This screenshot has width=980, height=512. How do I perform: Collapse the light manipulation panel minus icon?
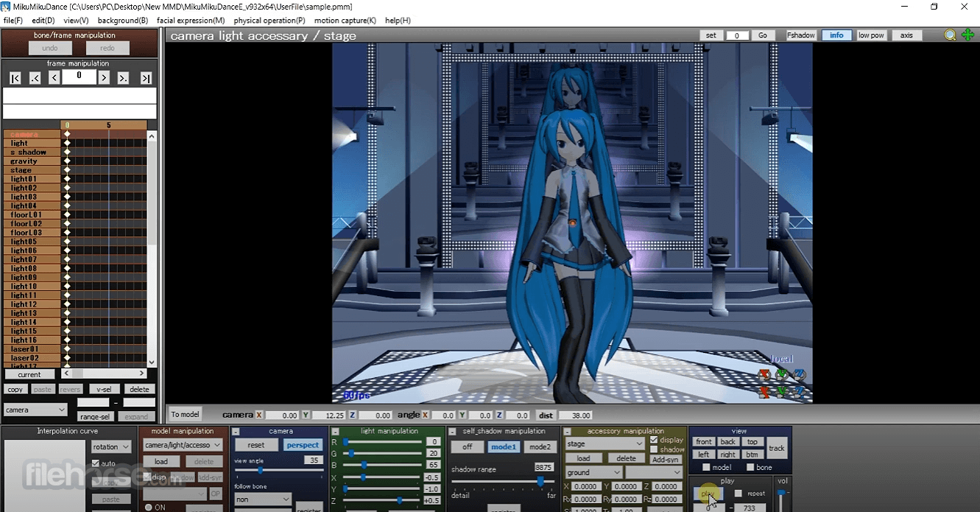(x=335, y=432)
